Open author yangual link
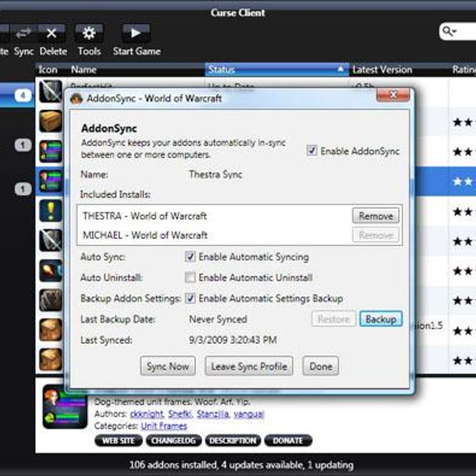Viewport: 476px width, 476px height. point(249,414)
